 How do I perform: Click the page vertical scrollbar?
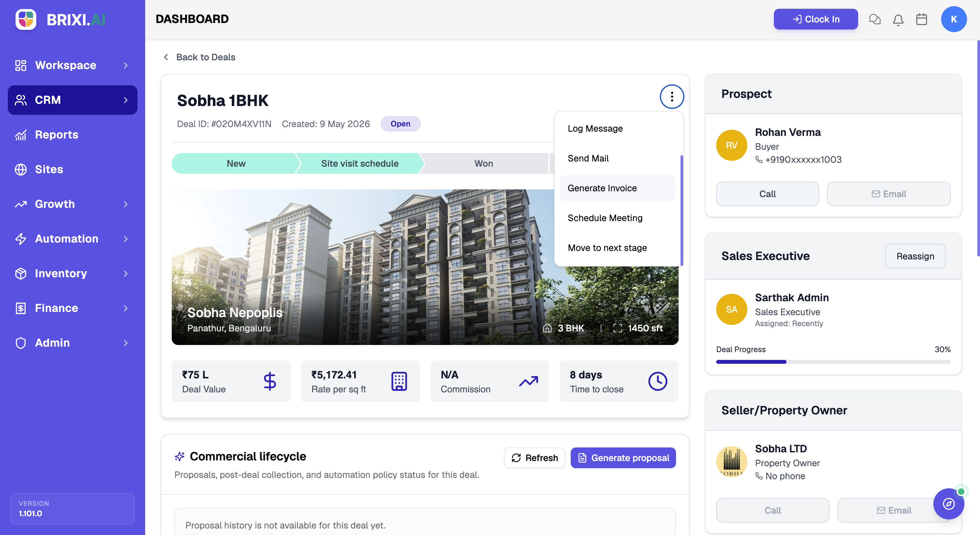pos(978,149)
